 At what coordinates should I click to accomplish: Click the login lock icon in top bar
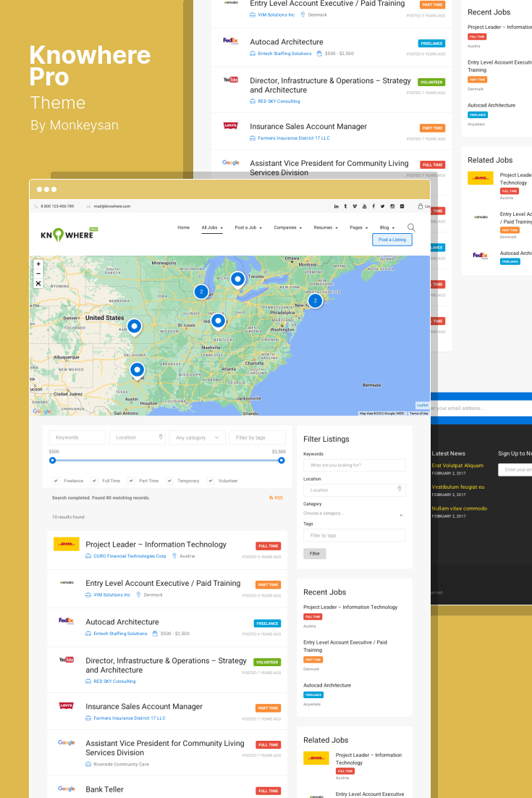421,206
